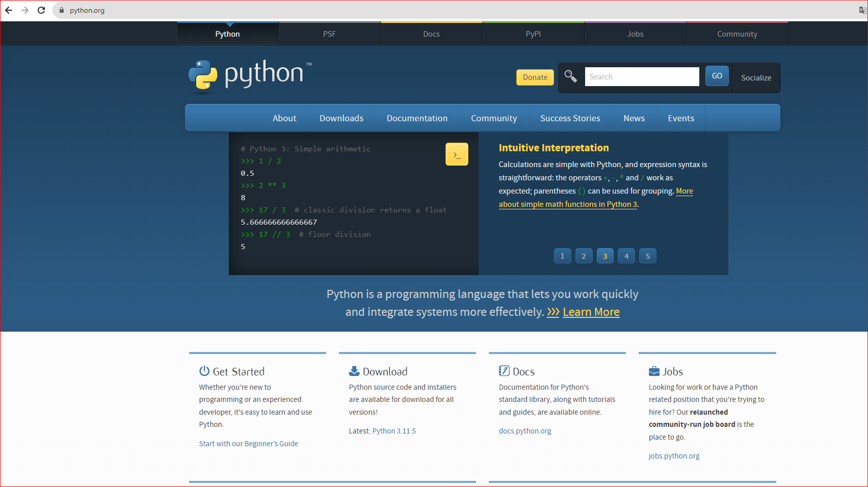The image size is (868, 487).
Task: Open Community in the main navigation
Action: point(494,118)
